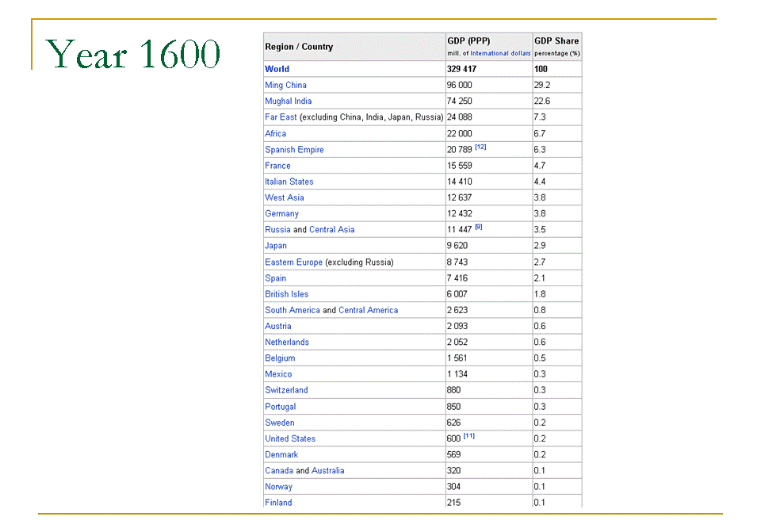Open the Ming China link
761x532 pixels.
tap(285, 86)
